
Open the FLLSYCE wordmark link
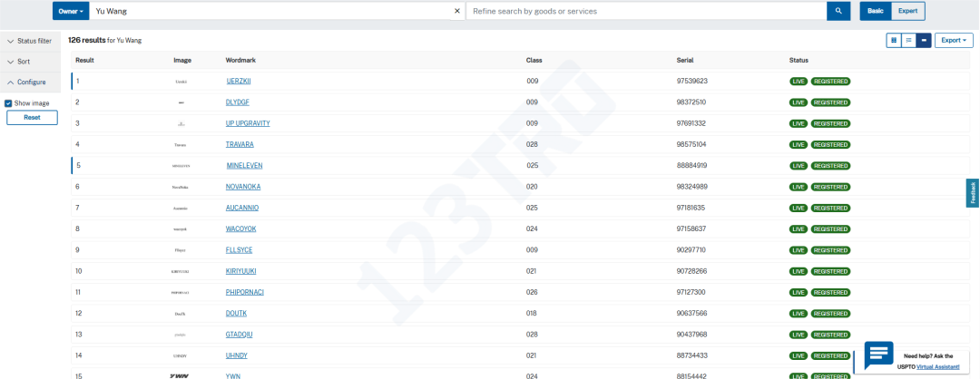pyautogui.click(x=239, y=250)
